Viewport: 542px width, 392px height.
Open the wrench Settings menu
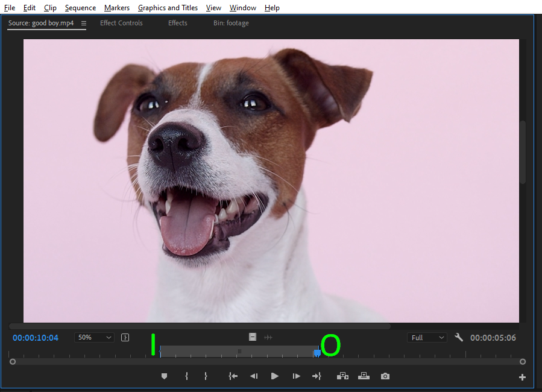[x=459, y=338]
